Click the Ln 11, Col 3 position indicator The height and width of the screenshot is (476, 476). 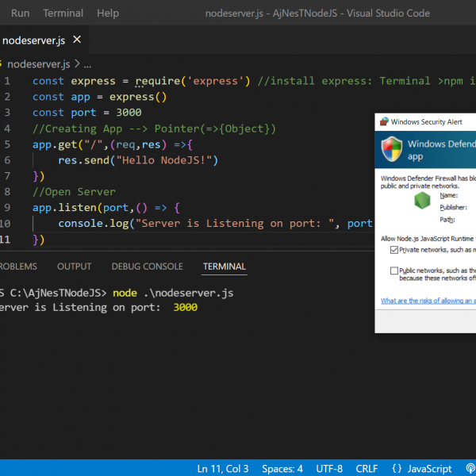(223, 469)
